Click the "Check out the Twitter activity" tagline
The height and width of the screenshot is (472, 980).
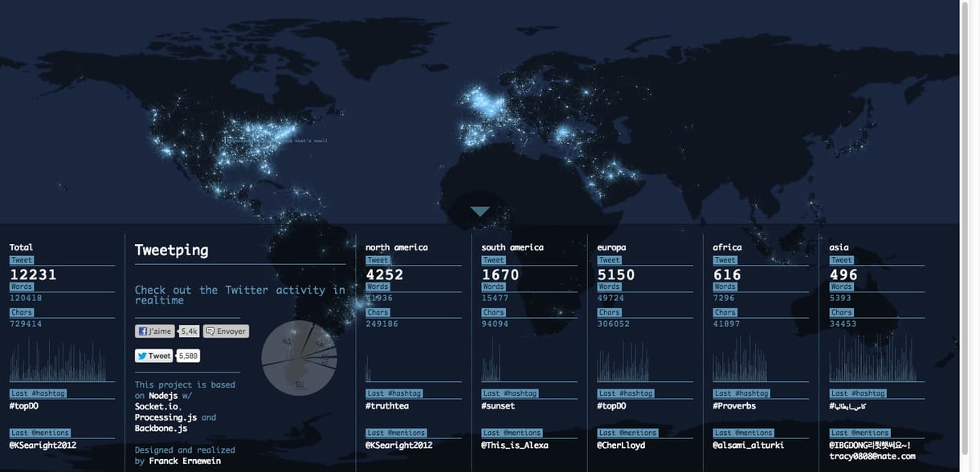tap(240, 295)
